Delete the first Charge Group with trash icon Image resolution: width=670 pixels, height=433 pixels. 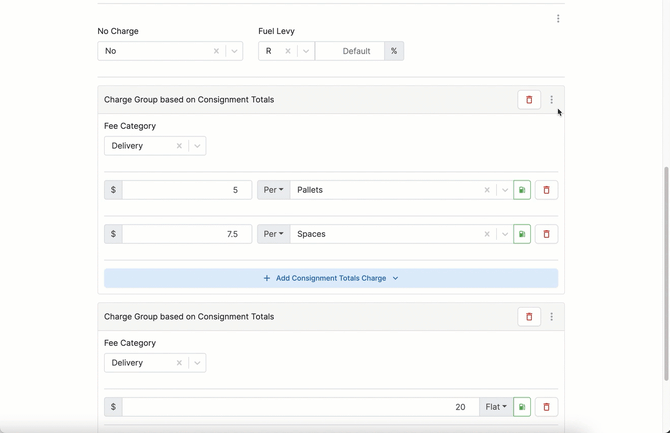coord(529,100)
